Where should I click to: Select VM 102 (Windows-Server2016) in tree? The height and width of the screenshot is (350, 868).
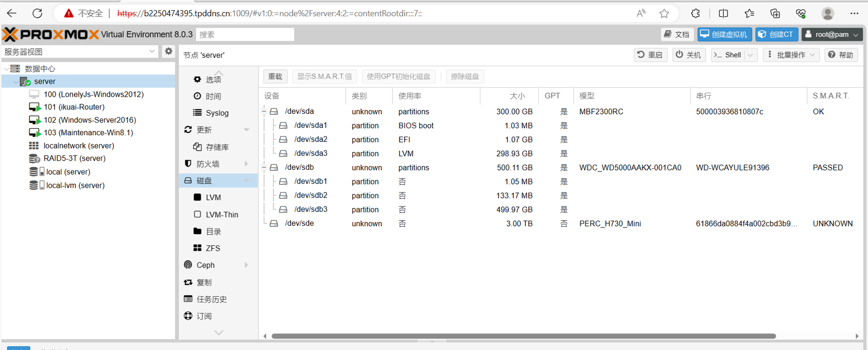click(89, 120)
